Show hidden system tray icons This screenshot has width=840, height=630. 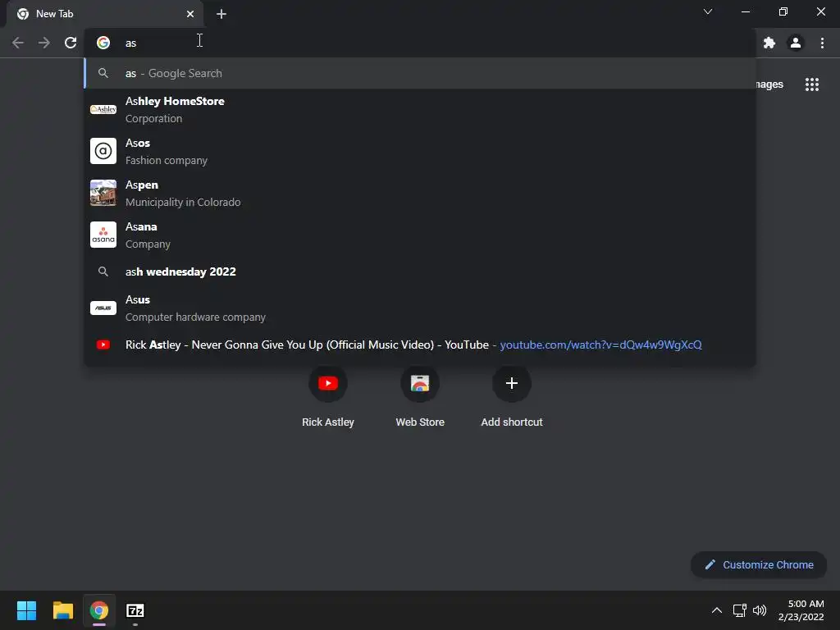tap(717, 610)
